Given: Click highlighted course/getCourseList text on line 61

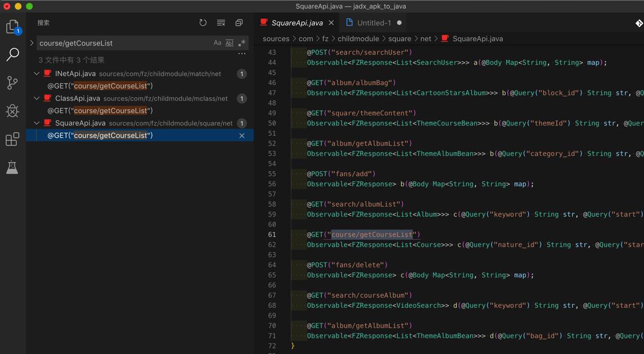Looking at the screenshot, I should point(372,234).
